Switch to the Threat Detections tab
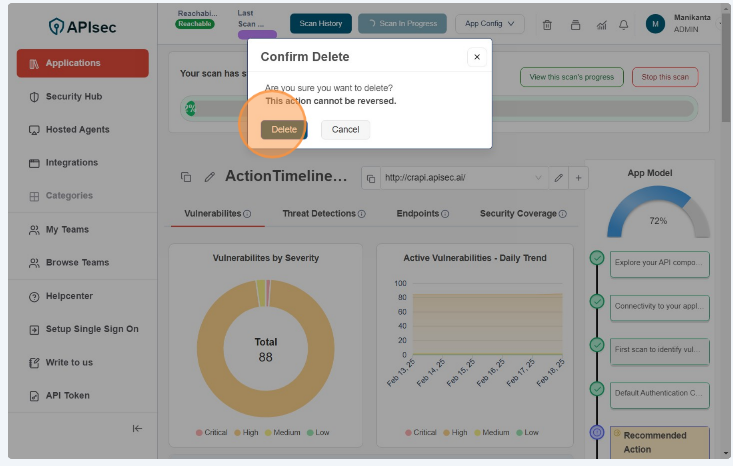This screenshot has width=733, height=466. 323,213
